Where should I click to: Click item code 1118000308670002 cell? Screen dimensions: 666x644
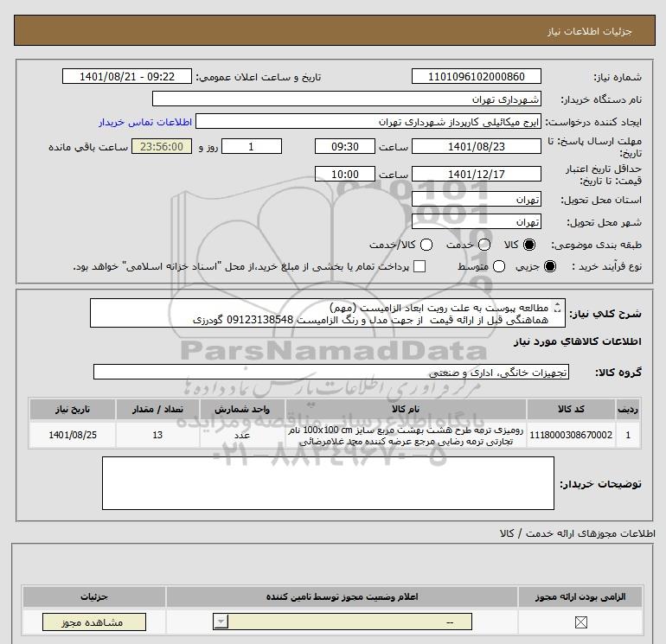coord(571,435)
